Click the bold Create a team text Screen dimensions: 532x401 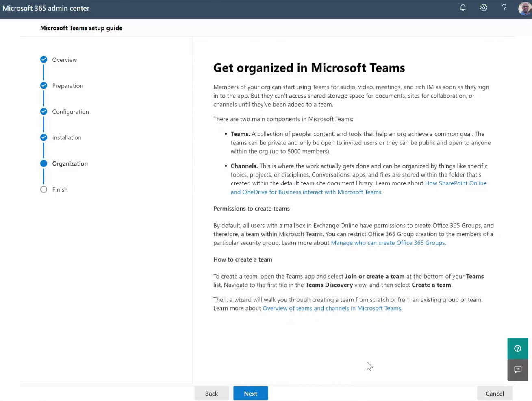pos(431,285)
